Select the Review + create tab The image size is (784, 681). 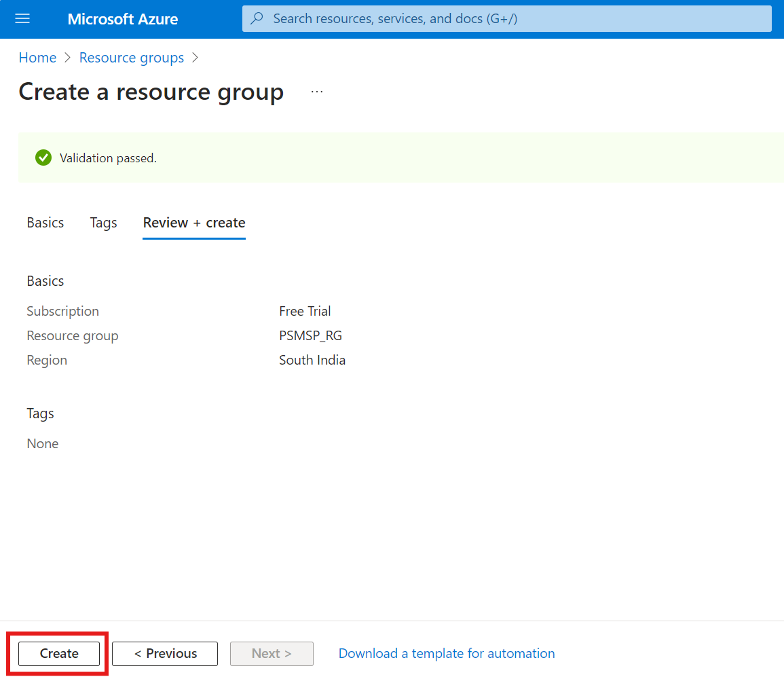pos(194,223)
